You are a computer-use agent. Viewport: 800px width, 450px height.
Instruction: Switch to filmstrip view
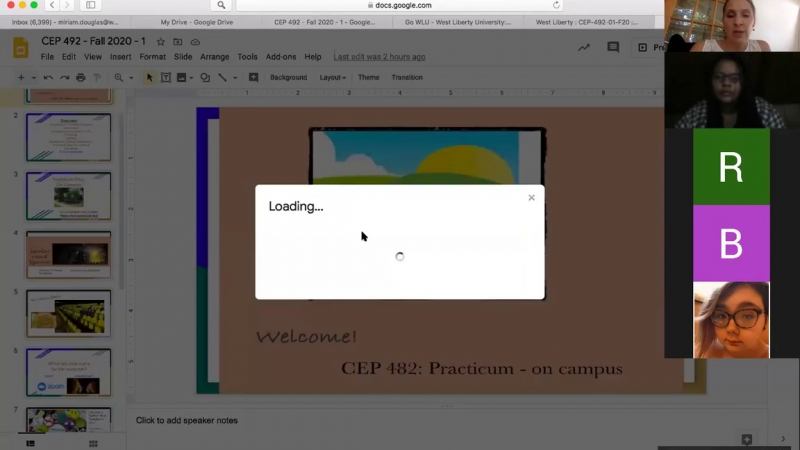click(x=30, y=443)
